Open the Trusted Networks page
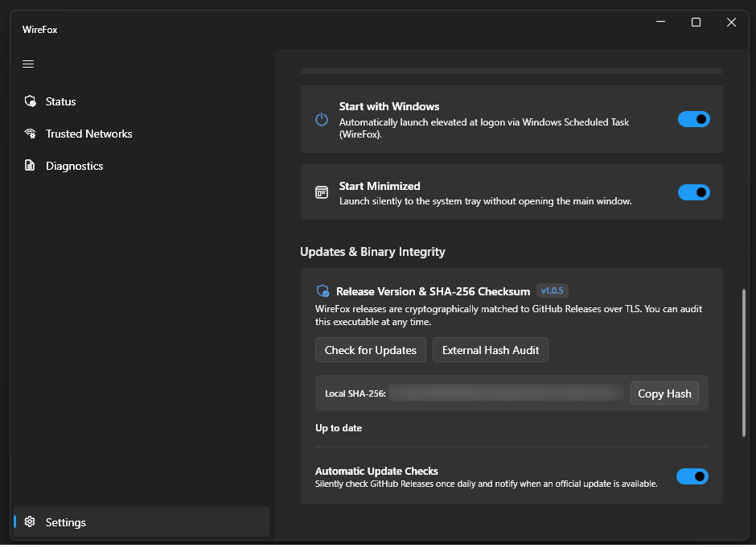 [142, 134]
